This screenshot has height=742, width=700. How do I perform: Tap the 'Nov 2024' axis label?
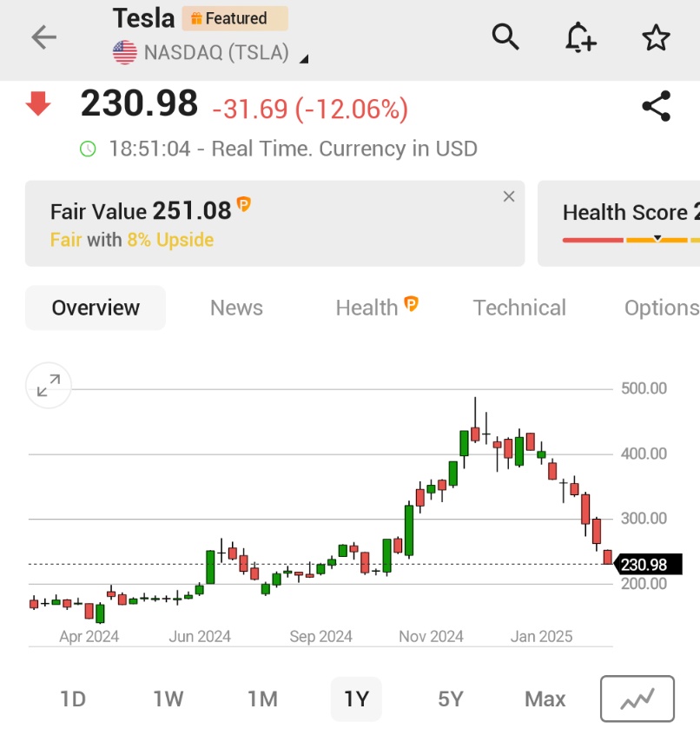tap(431, 637)
